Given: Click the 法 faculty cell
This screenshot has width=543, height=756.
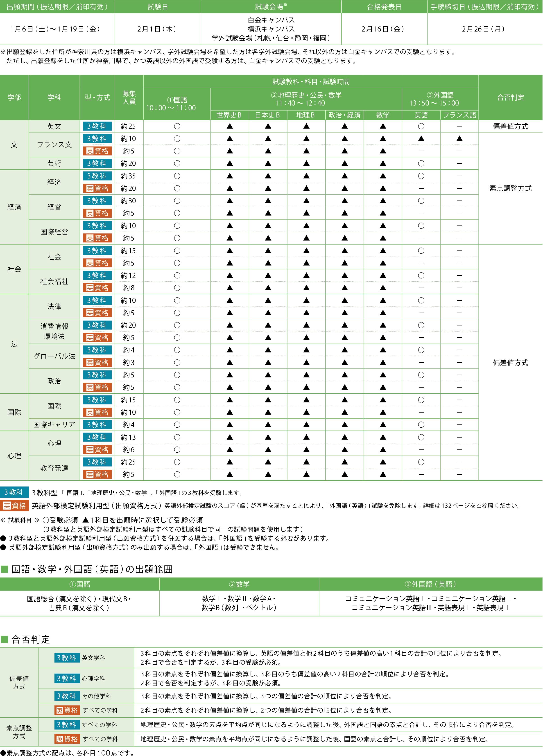Looking at the screenshot, I should pyautogui.click(x=14, y=344).
